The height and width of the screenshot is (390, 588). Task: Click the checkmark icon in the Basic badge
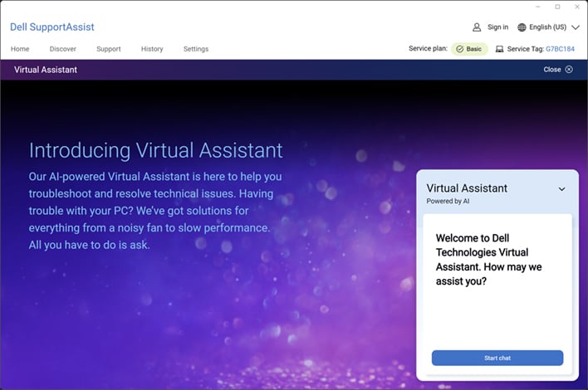click(x=459, y=49)
